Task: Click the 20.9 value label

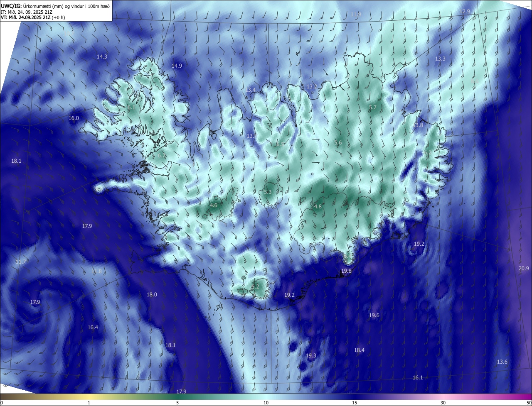Action: tap(524, 269)
